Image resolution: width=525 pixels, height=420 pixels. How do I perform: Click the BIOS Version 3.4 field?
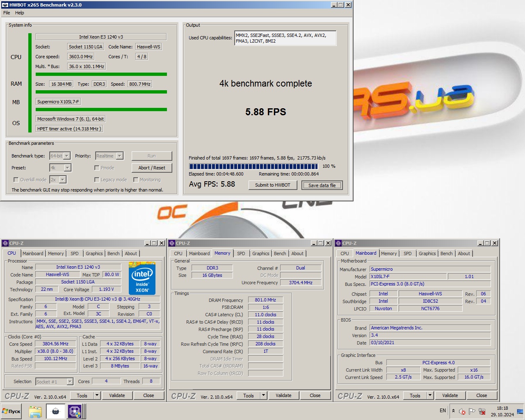click(430, 335)
